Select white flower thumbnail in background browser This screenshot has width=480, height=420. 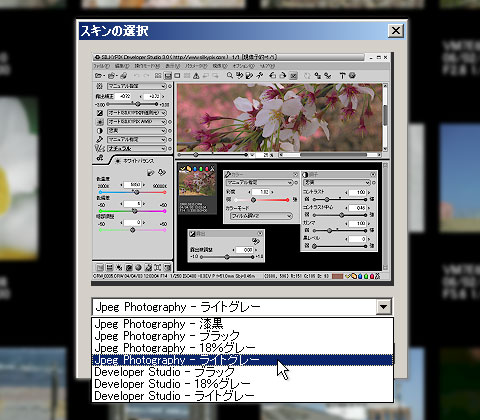19,178
